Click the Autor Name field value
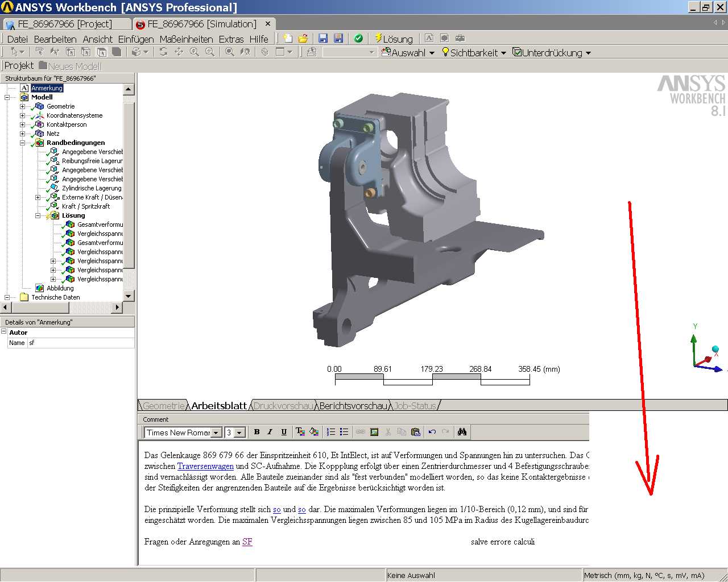Viewport: 728px width, 582px height. coord(81,343)
